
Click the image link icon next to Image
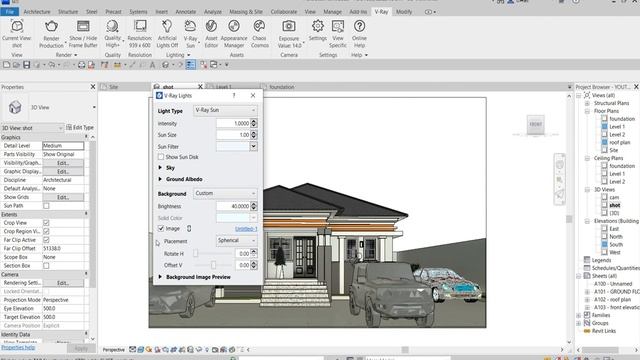(x=189, y=229)
